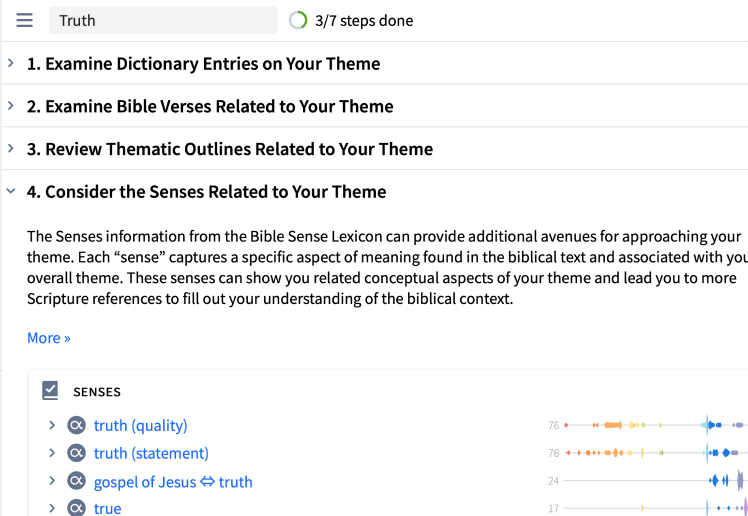Image resolution: width=748 pixels, height=516 pixels.
Task: Expand step 3 Review Thematic Outlines
Action: [11, 148]
